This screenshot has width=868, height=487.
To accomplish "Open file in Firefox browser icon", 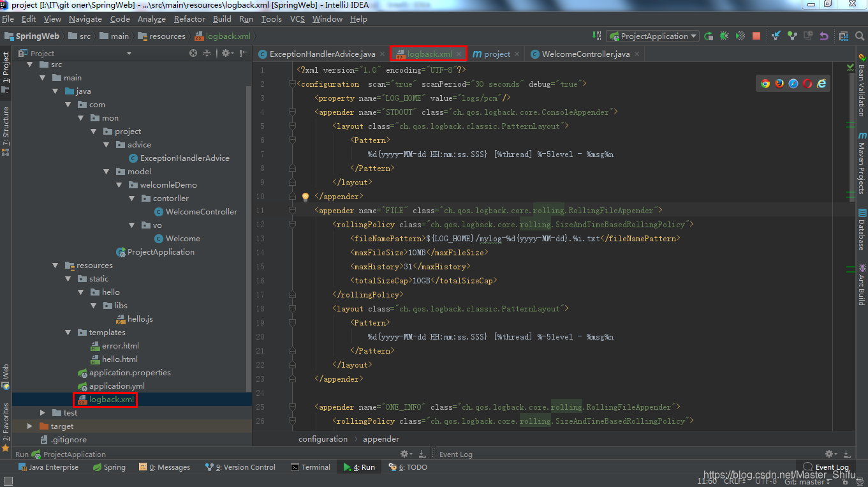I will 779,84.
